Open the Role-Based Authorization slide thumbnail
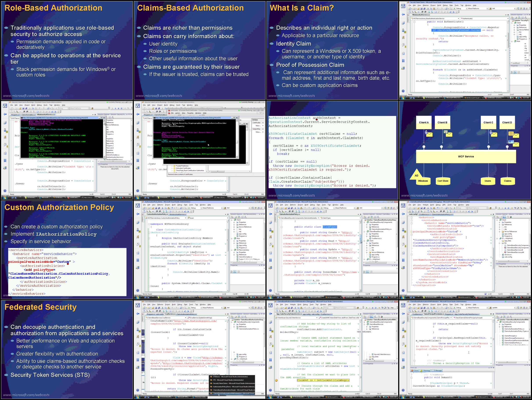532x400 pixels. (67, 50)
